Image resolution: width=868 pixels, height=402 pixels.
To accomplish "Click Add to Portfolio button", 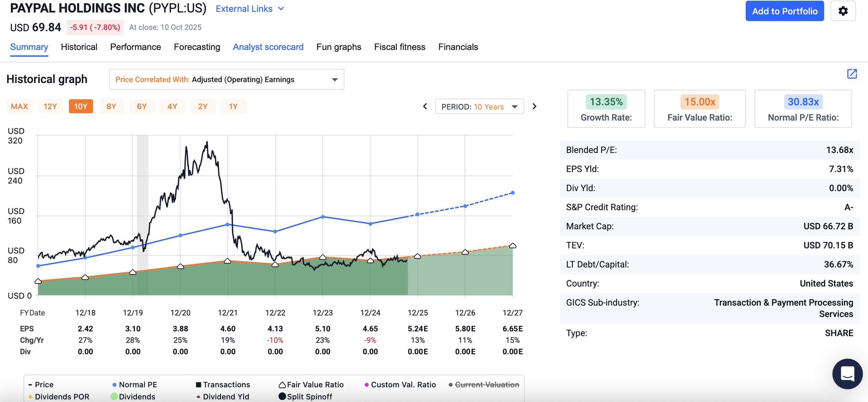I will tap(785, 11).
